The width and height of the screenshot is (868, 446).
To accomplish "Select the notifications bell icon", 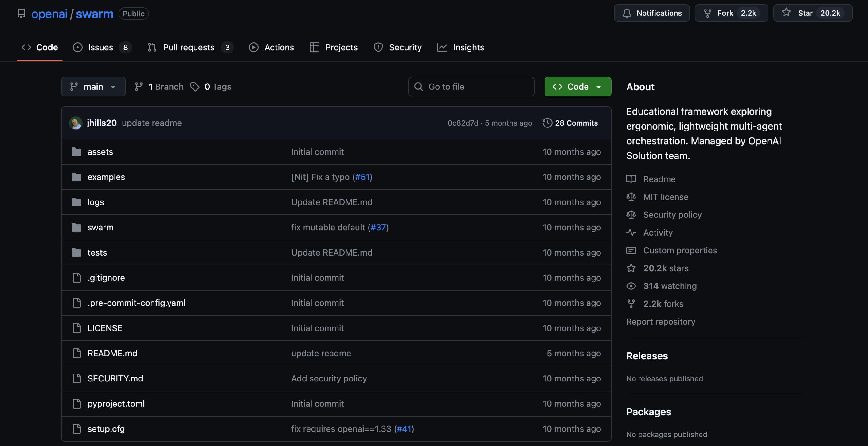I will point(627,13).
